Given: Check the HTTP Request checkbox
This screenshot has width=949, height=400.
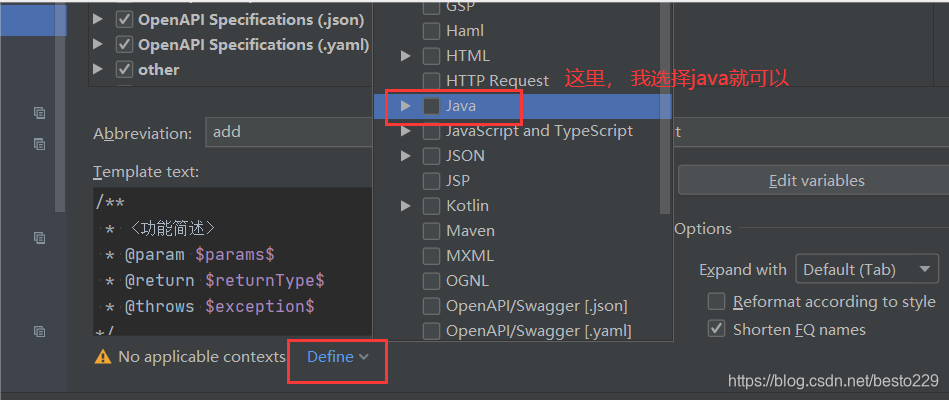Looking at the screenshot, I should click(431, 80).
